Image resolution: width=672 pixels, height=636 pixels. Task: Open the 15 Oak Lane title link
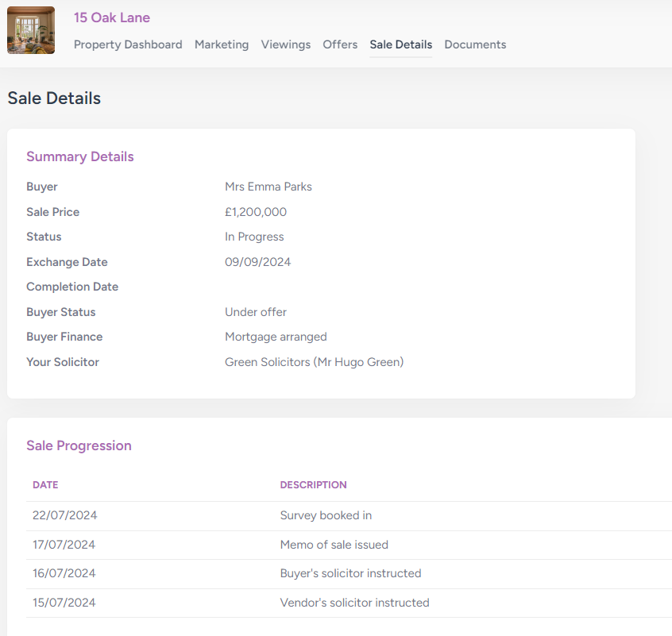111,17
